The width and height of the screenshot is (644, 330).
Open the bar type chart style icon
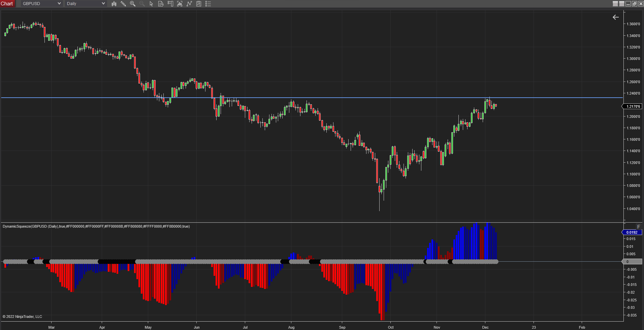(x=114, y=4)
